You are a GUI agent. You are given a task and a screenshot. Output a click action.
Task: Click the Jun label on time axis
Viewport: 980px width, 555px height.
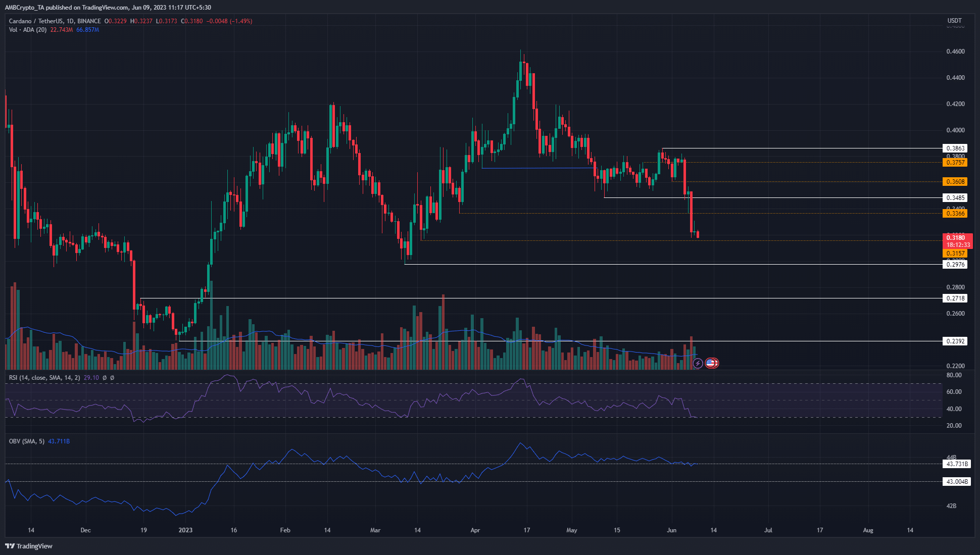pyautogui.click(x=671, y=530)
